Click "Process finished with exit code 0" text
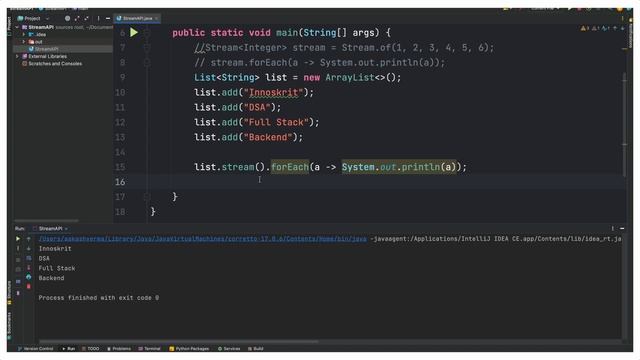 (99, 298)
